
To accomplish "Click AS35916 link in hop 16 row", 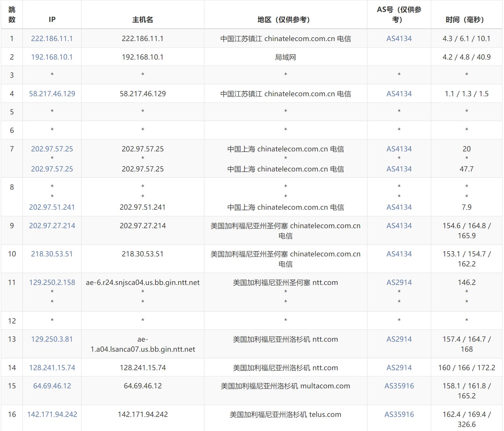I will tap(399, 414).
